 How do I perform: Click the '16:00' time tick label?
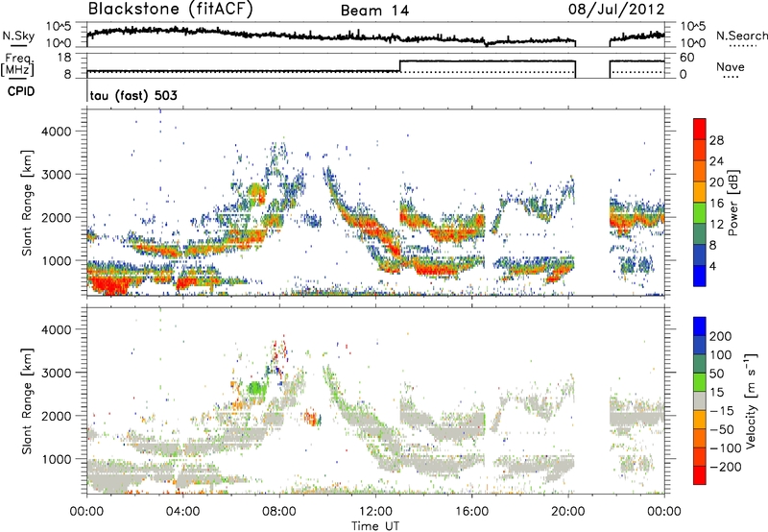(x=471, y=512)
